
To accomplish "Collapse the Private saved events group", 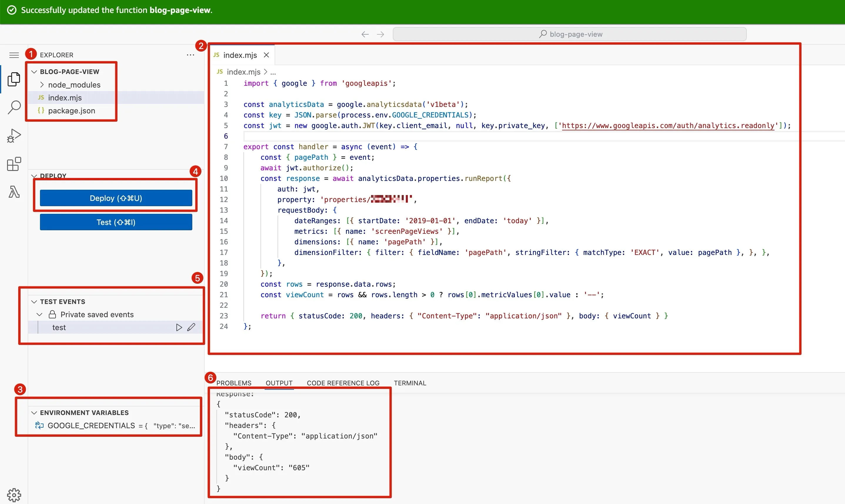I will click(x=39, y=315).
